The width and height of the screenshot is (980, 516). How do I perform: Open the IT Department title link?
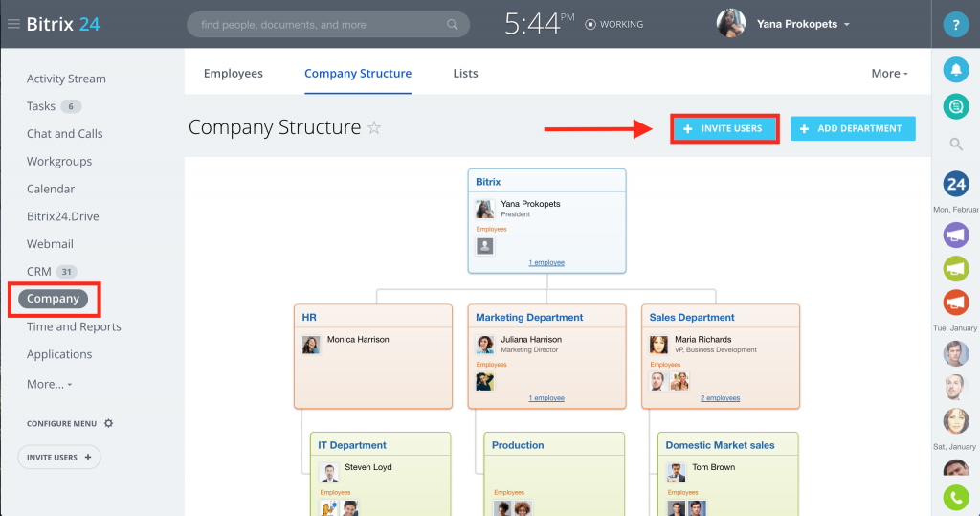[x=352, y=445]
